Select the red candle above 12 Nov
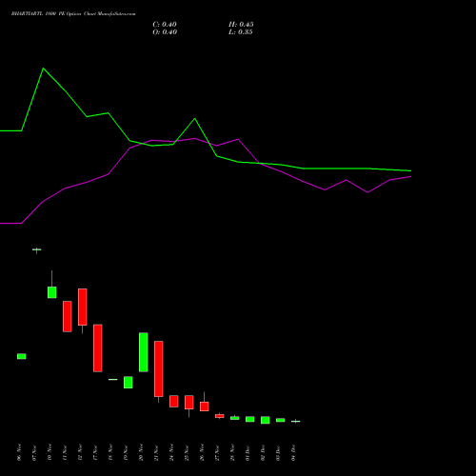Viewport: 476px width, 476px height. tap(83, 307)
